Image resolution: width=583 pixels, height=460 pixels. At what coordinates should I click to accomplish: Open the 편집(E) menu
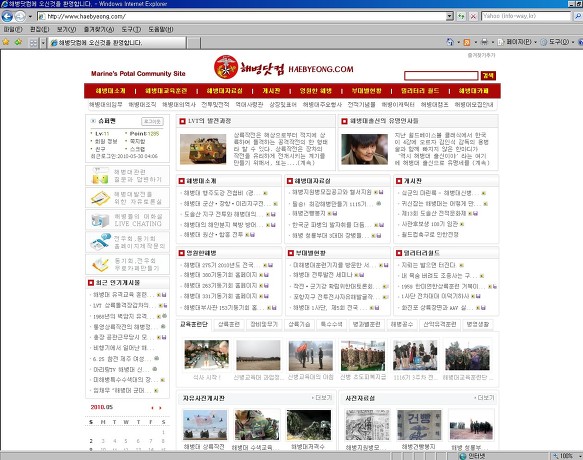(x=39, y=29)
